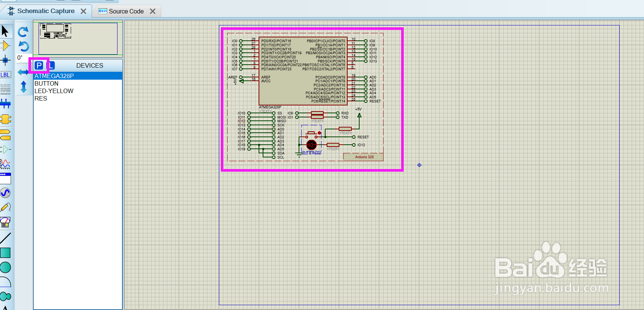This screenshot has height=310, width=644.
Task: Select LED-YELLOW in the devices list
Action: [78, 91]
